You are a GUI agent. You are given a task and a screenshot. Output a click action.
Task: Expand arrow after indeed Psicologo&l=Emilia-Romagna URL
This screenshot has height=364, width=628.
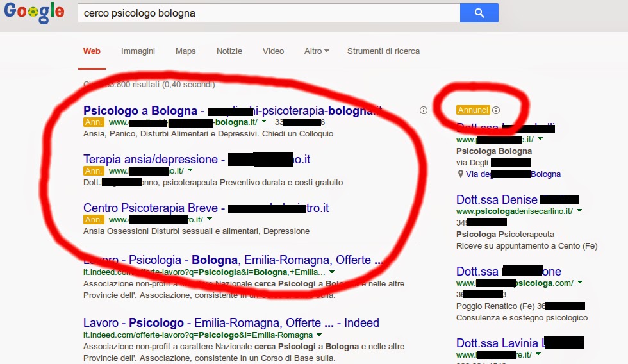coord(319,335)
